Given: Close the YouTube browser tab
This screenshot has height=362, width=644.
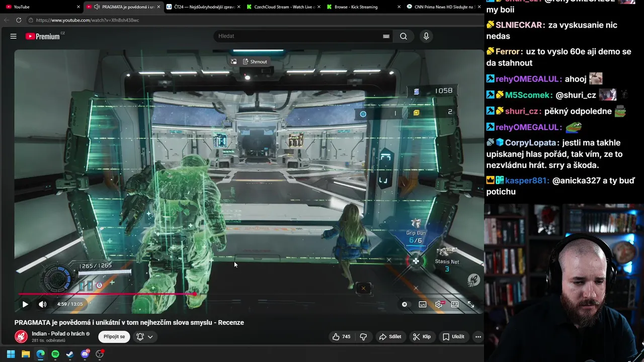Looking at the screenshot, I should [x=78, y=7].
